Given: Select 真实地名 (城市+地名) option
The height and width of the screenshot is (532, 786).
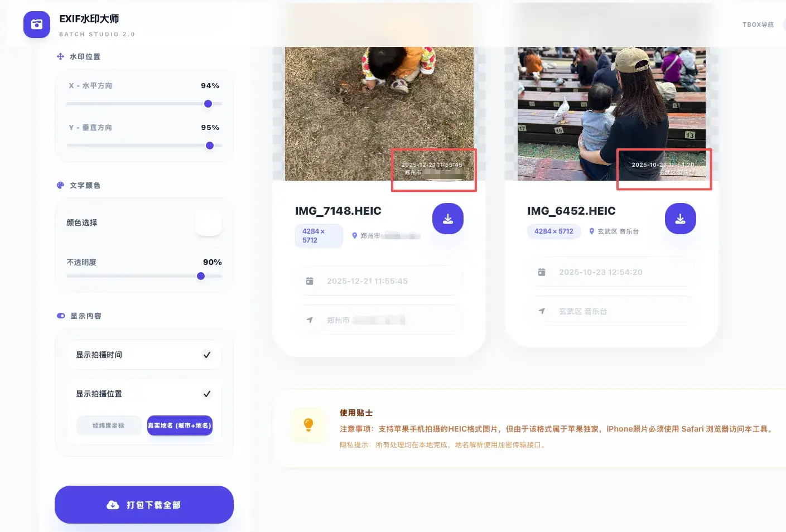Looking at the screenshot, I should [x=180, y=425].
